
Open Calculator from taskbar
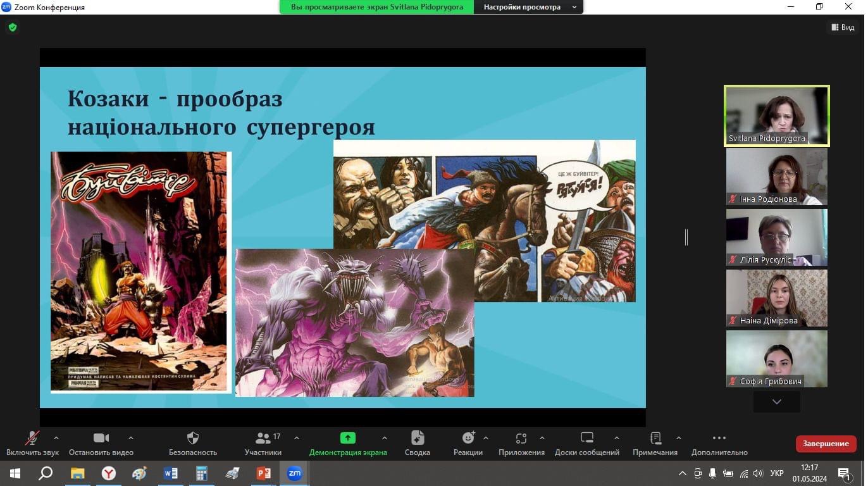coord(202,473)
